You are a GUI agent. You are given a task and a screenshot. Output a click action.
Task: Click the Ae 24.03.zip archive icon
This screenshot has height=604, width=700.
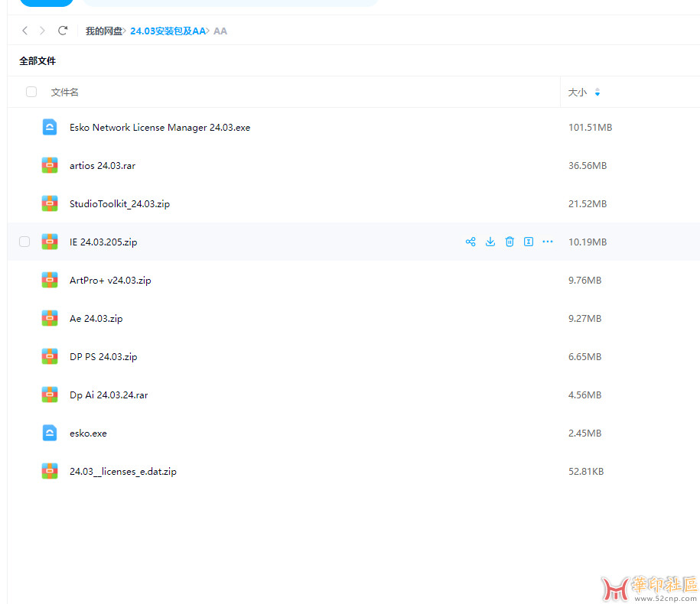(50, 319)
